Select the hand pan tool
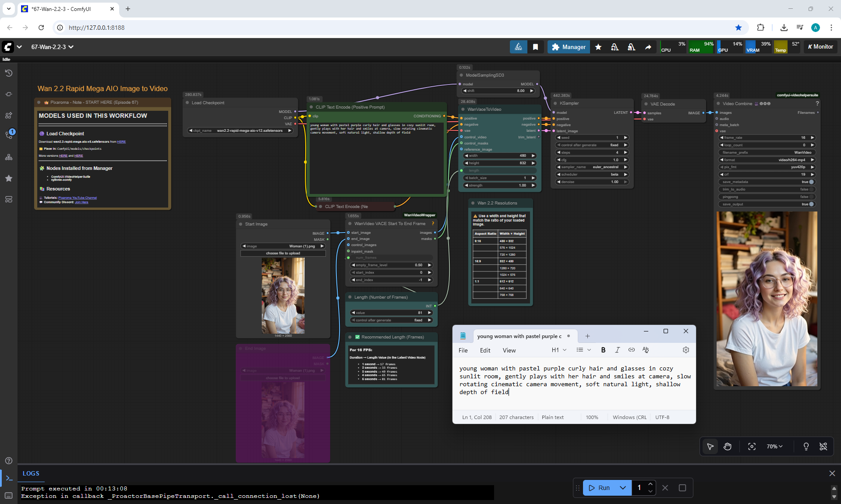The width and height of the screenshot is (841, 504). tap(728, 446)
